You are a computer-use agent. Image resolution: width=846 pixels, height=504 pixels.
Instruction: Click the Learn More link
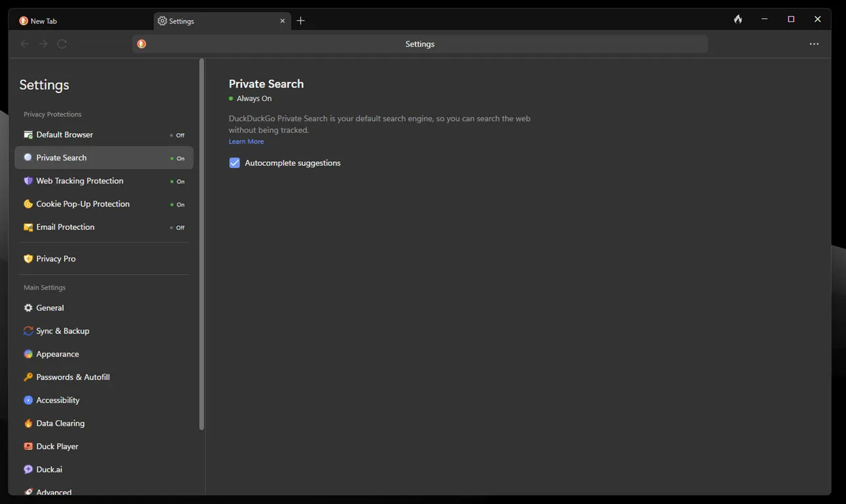pyautogui.click(x=246, y=141)
